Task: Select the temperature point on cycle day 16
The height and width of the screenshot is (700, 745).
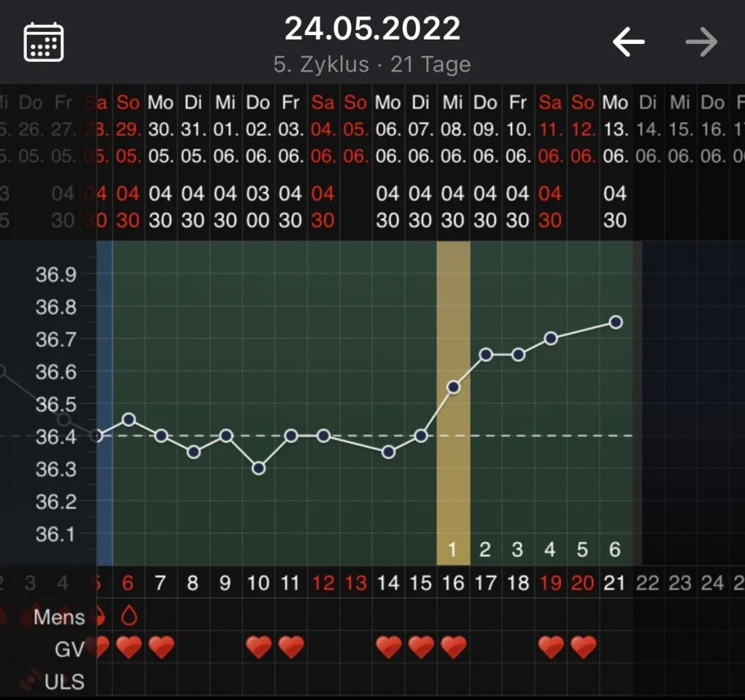Action: pos(454,387)
